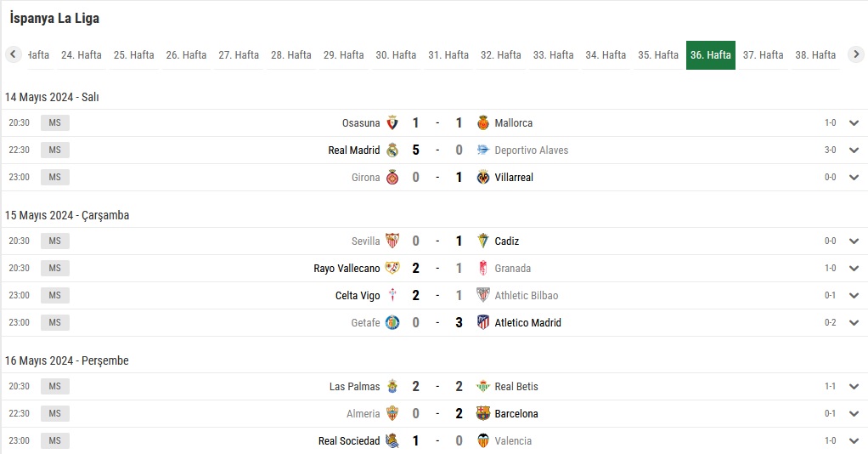Click the Osasuna team crest

pos(392,123)
